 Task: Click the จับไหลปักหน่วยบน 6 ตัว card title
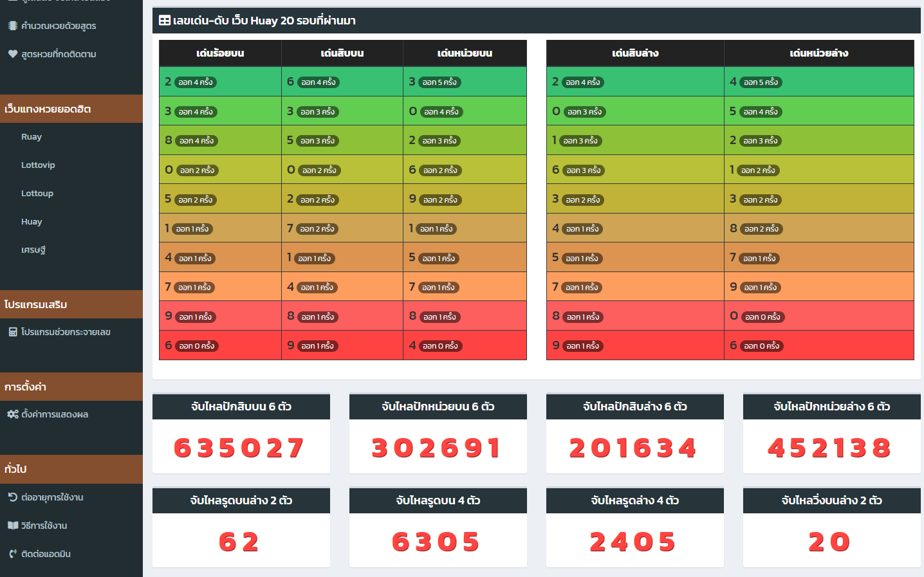click(x=438, y=407)
